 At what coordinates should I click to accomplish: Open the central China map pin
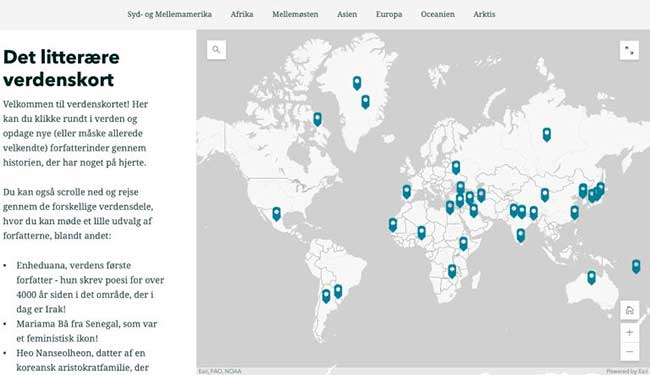[x=545, y=195]
